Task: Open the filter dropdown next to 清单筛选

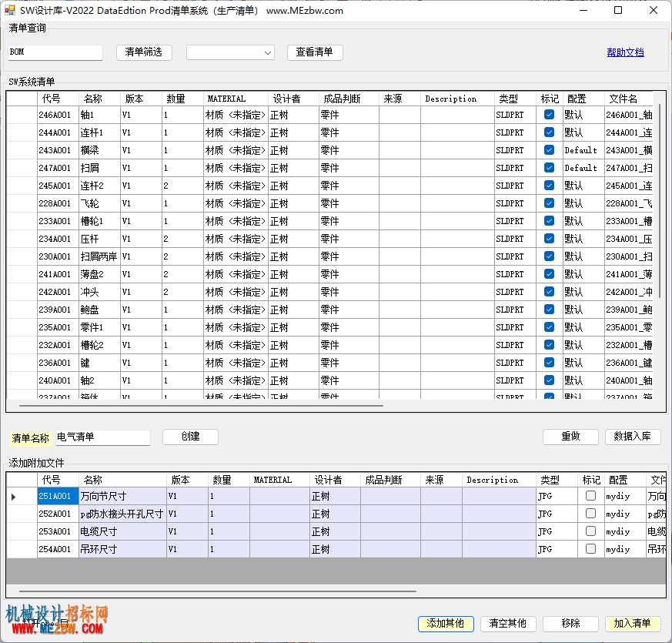Action: point(231,52)
